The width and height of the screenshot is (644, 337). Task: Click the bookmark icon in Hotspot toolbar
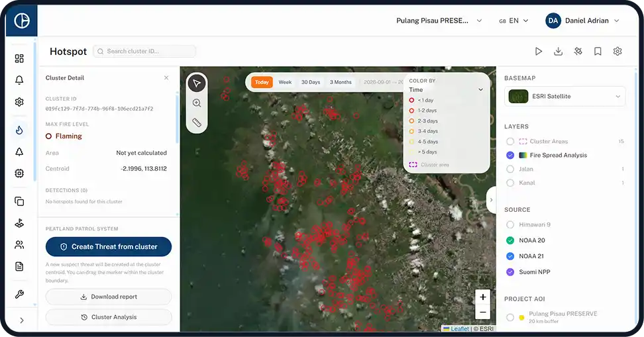[598, 51]
